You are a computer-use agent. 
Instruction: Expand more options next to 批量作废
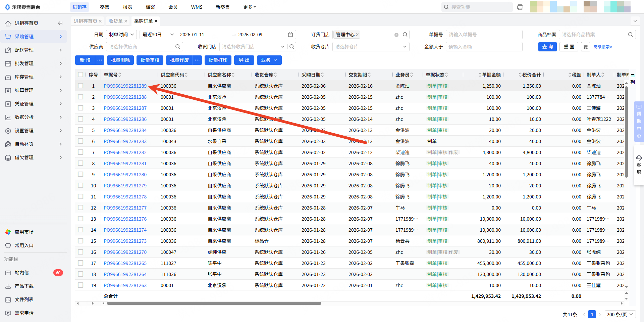(198, 60)
